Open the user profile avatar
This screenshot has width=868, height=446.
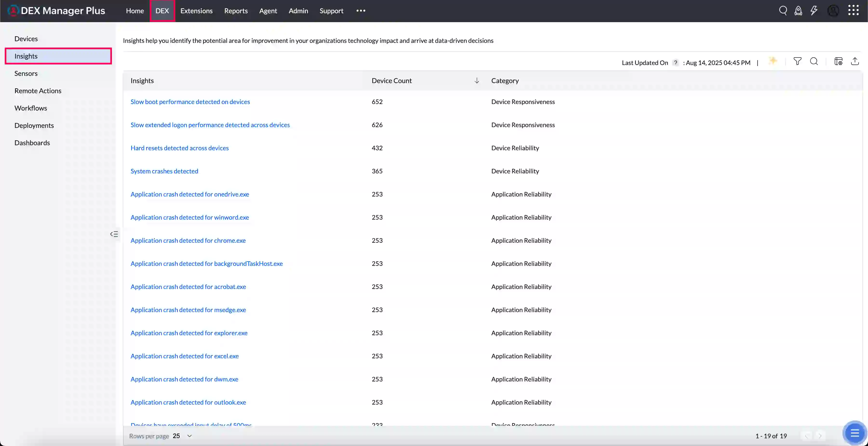coord(833,11)
